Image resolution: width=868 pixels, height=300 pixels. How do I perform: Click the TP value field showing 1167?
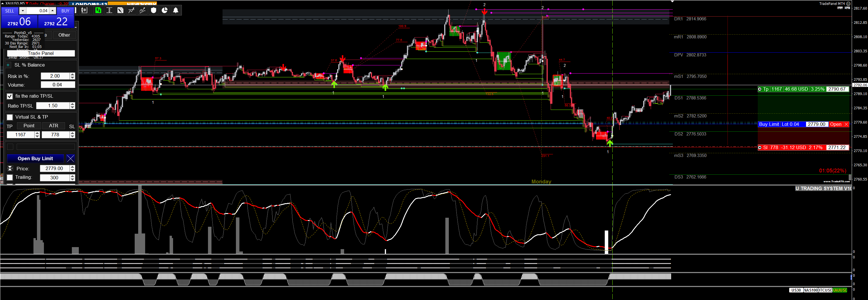point(21,135)
